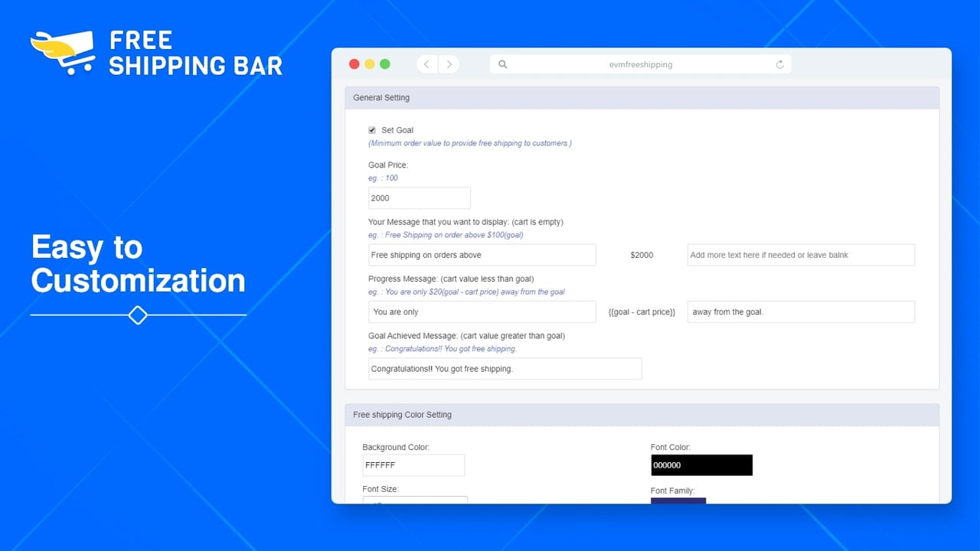The height and width of the screenshot is (551, 980).
Task: Click the 'away from the goal.' field
Action: click(801, 311)
